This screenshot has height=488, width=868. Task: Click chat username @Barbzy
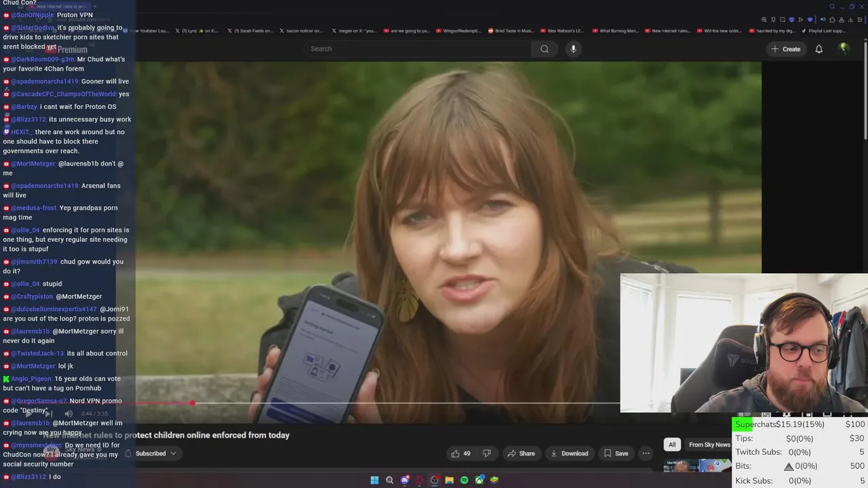pyautogui.click(x=24, y=106)
